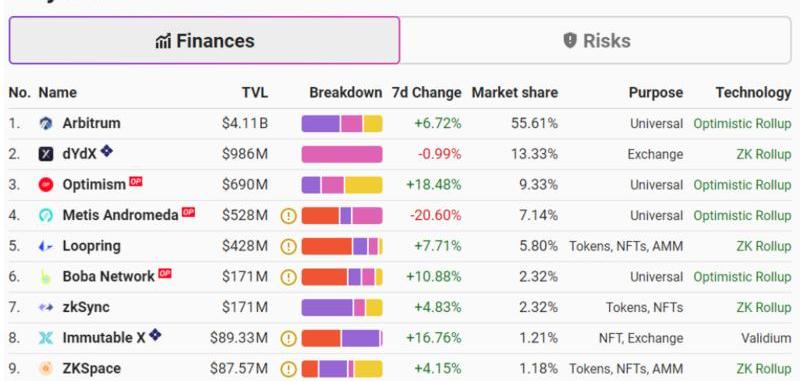Click the dYdX logo icon
The width and height of the screenshot is (800, 381).
pos(46,154)
